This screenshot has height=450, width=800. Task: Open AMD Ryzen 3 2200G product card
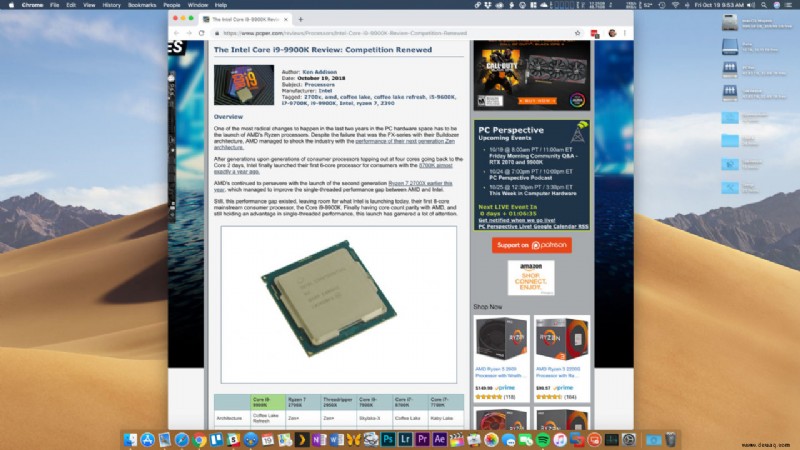click(562, 359)
